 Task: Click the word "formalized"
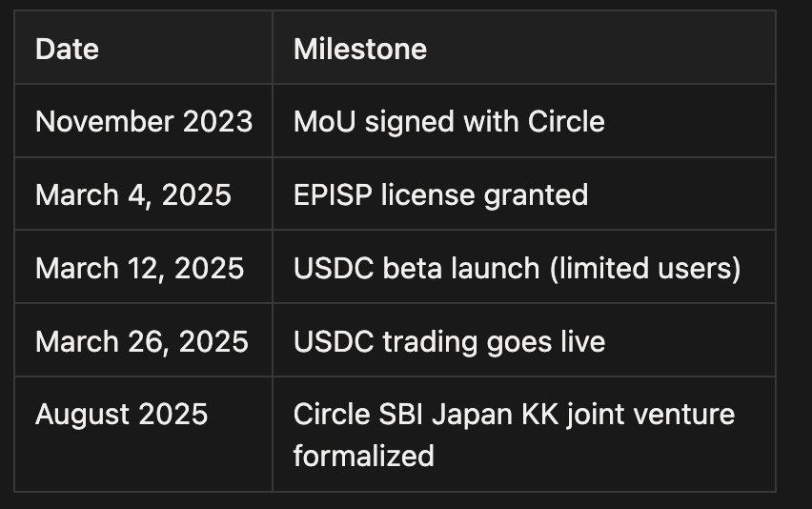(363, 456)
